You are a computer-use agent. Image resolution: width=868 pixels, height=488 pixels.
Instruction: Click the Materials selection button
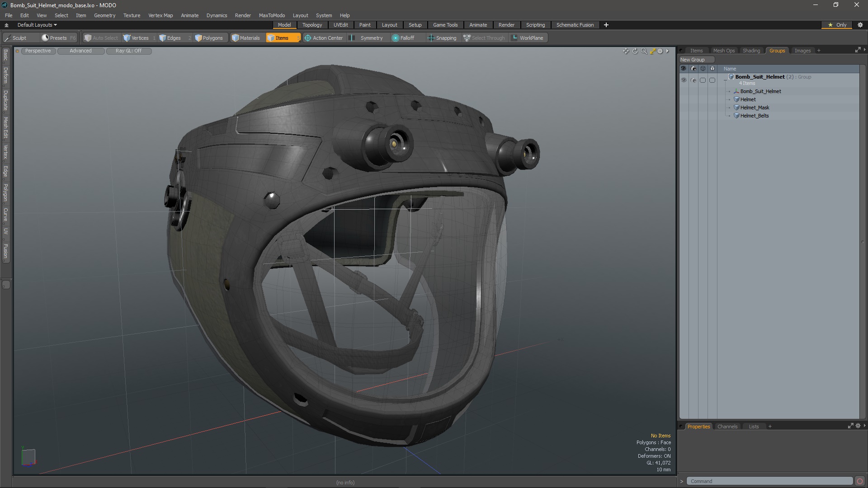(246, 38)
